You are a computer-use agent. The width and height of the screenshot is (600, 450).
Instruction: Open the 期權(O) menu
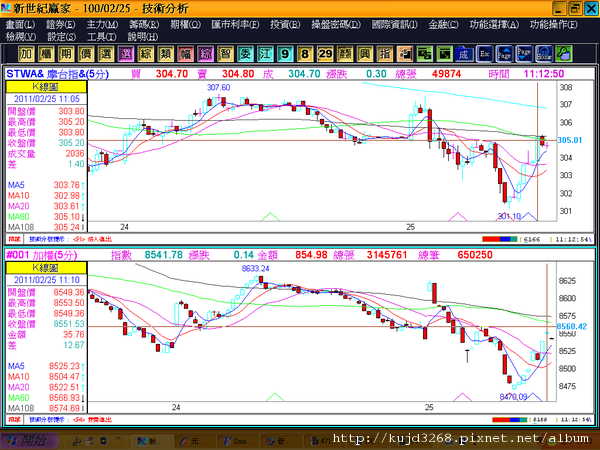[186, 24]
